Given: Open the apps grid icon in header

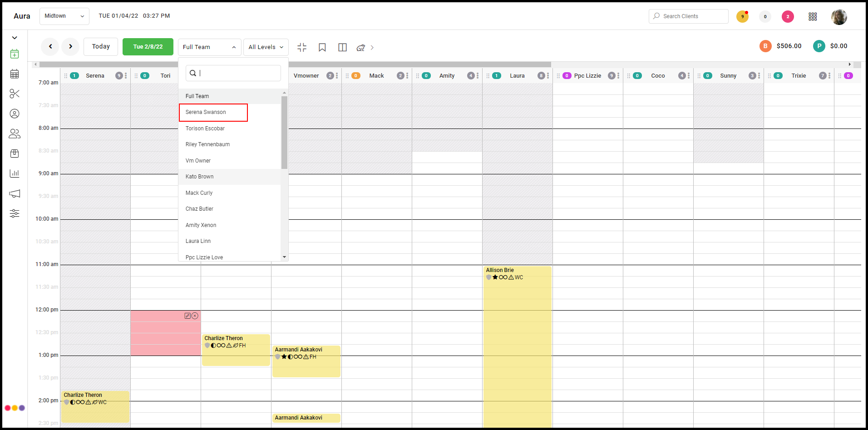Looking at the screenshot, I should 813,16.
